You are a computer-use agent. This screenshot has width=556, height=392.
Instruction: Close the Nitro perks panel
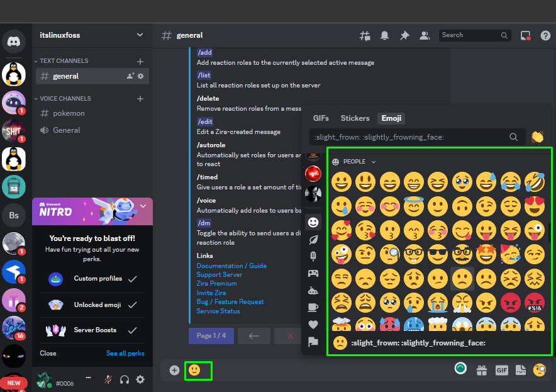click(48, 354)
